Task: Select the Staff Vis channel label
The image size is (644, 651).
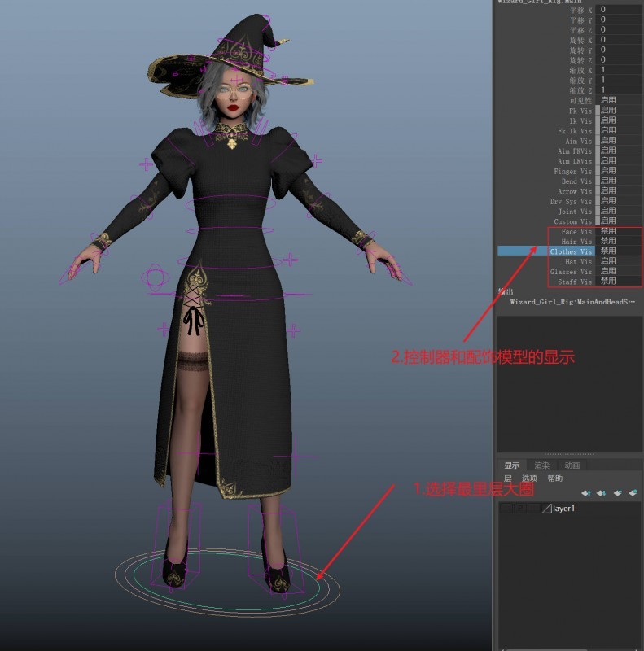Action: pos(575,282)
